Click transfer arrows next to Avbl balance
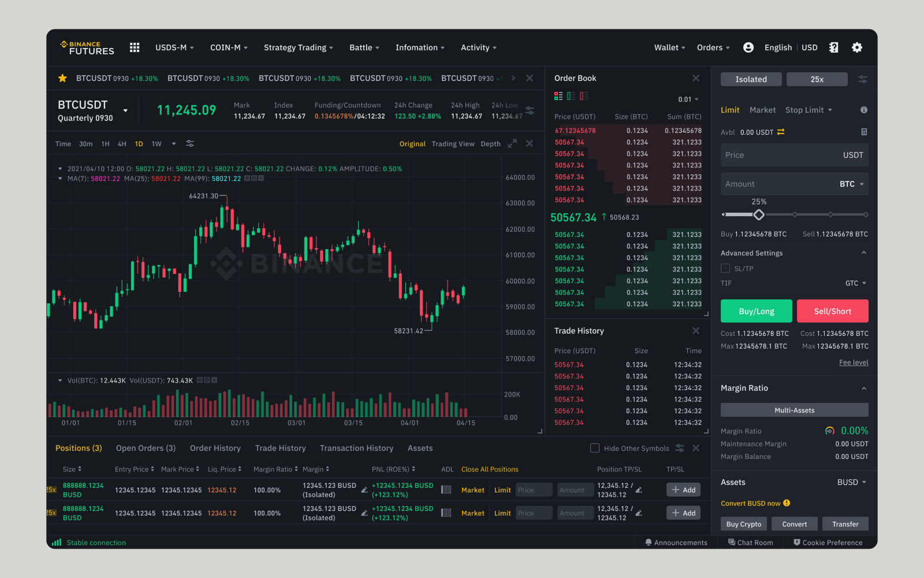This screenshot has width=924, height=578. pos(781,132)
